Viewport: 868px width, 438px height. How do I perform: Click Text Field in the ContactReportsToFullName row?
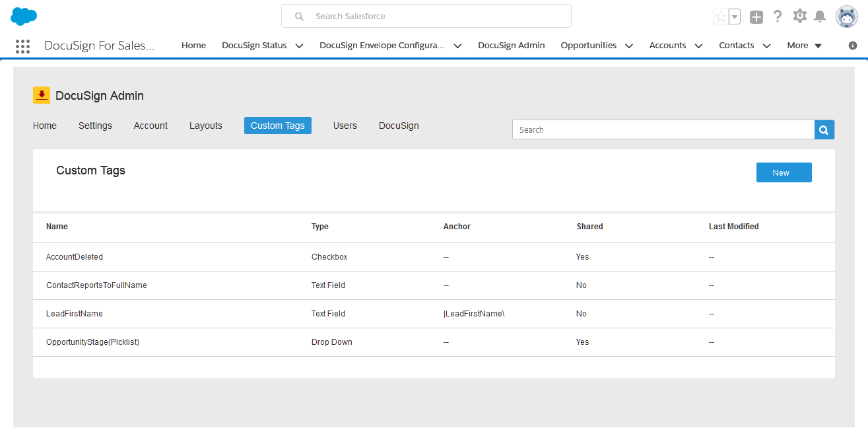[328, 285]
